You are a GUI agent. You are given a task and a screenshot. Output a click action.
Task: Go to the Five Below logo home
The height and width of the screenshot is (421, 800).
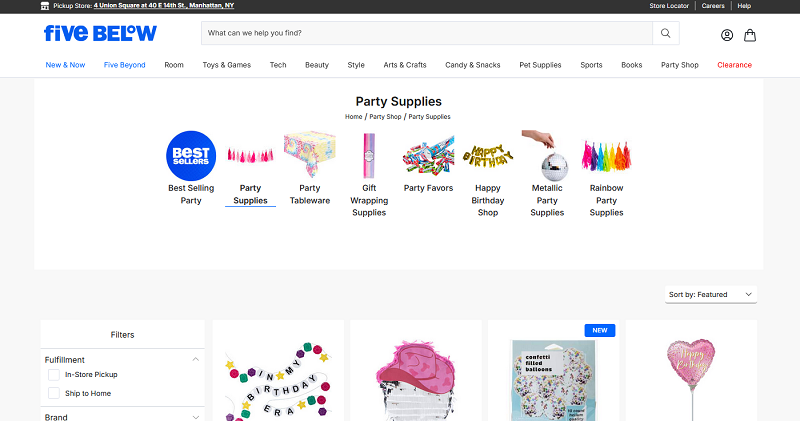click(101, 33)
